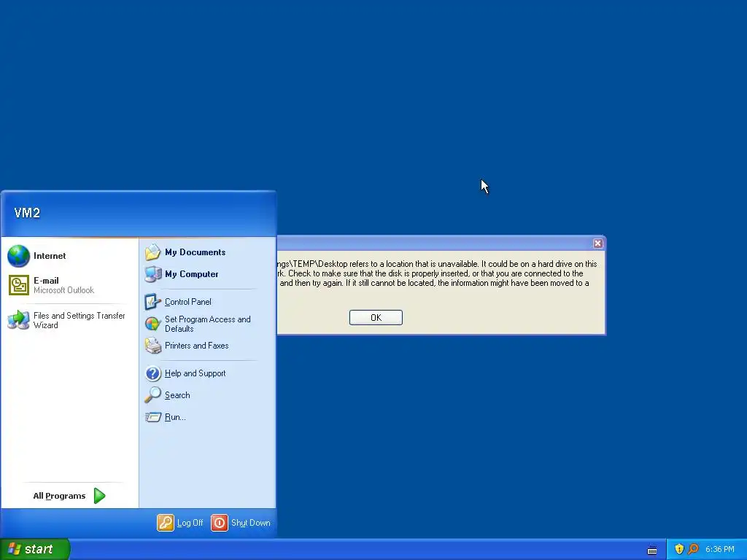Expand All Programs with the green arrow

[99, 496]
